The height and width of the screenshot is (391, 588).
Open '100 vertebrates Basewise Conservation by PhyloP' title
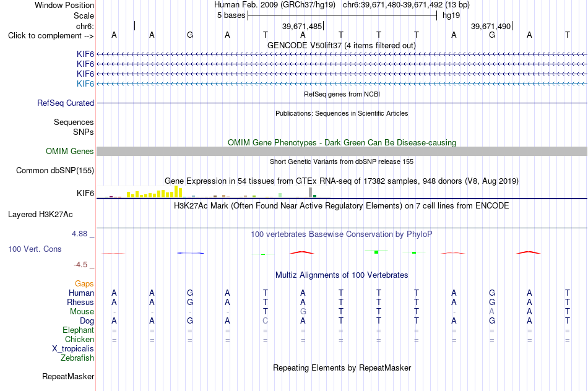[x=342, y=234]
